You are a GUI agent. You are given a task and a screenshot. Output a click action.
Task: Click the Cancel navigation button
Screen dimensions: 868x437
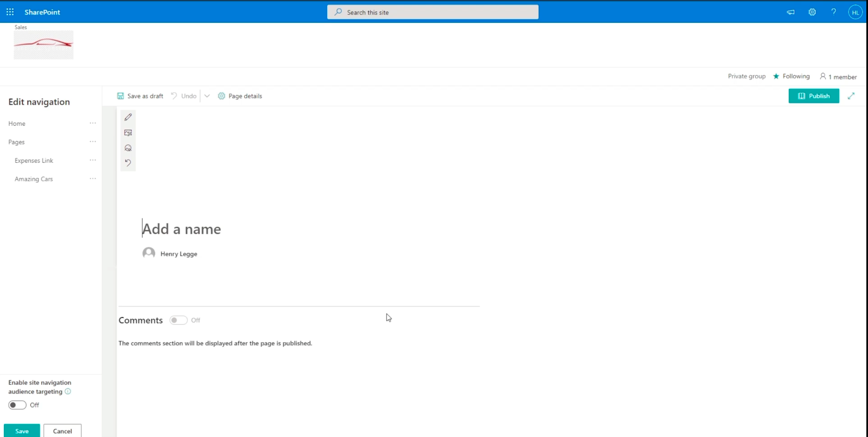[62, 430]
